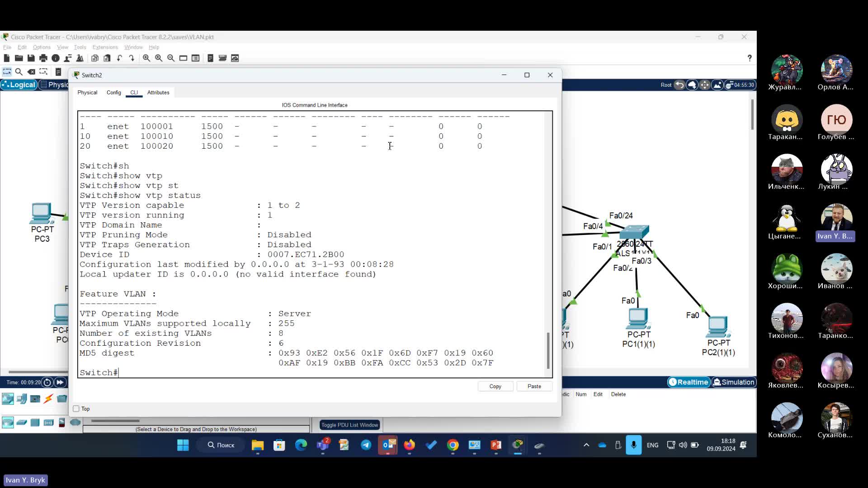Screen dimensions: 868x488
Task: Open the Physical tab of Switch2
Action: pos(87,92)
